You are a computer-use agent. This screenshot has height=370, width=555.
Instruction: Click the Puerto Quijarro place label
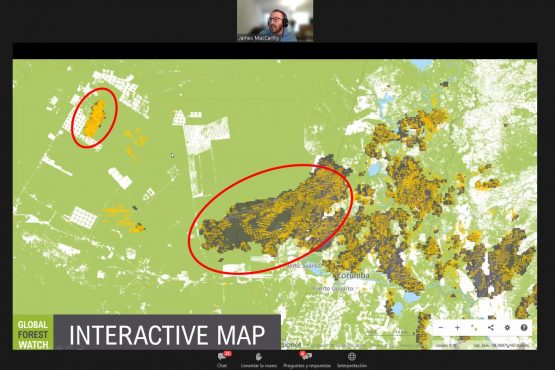[333, 289]
